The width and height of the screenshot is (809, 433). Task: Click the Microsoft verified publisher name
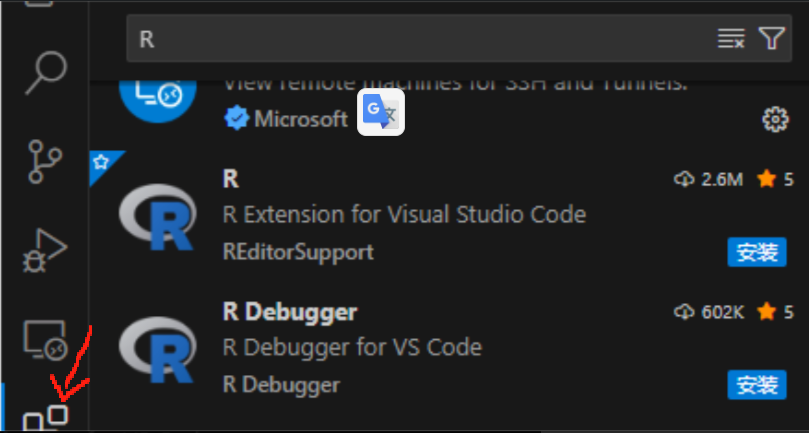click(x=301, y=119)
